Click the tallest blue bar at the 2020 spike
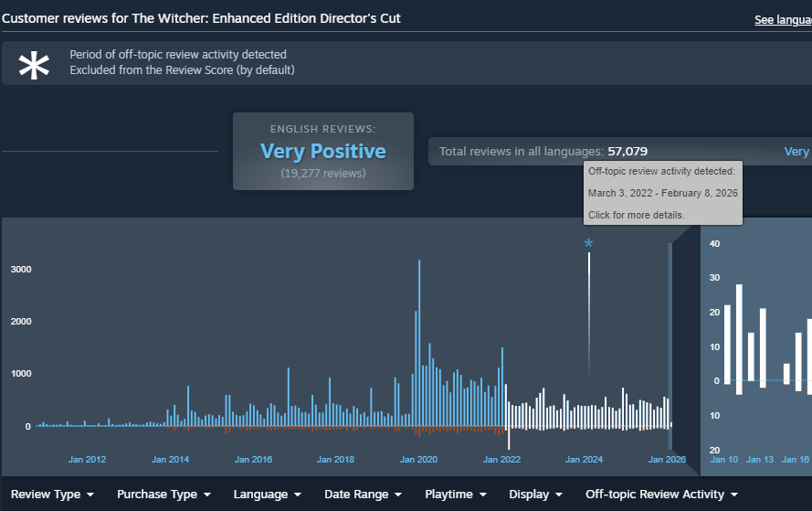Viewport: 812px width, 511px height. (x=419, y=338)
